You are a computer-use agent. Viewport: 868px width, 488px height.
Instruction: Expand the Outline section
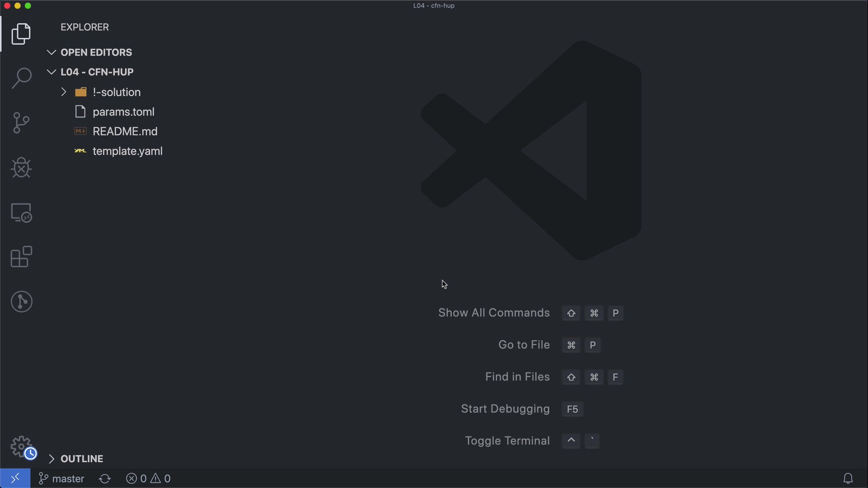pyautogui.click(x=81, y=459)
